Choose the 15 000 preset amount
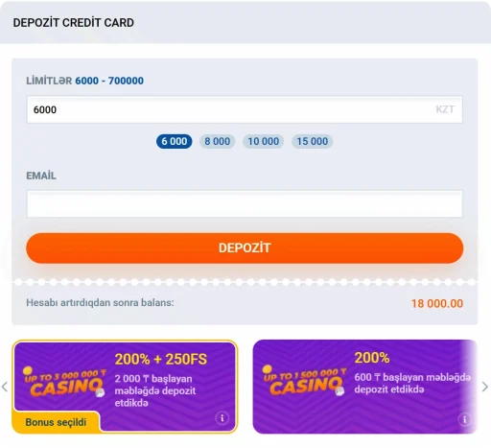491x448 pixels. 313,141
